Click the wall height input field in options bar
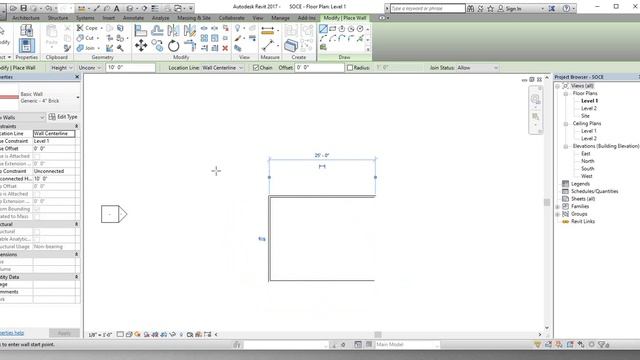Screen dimensions: 640x360 click(x=130, y=68)
